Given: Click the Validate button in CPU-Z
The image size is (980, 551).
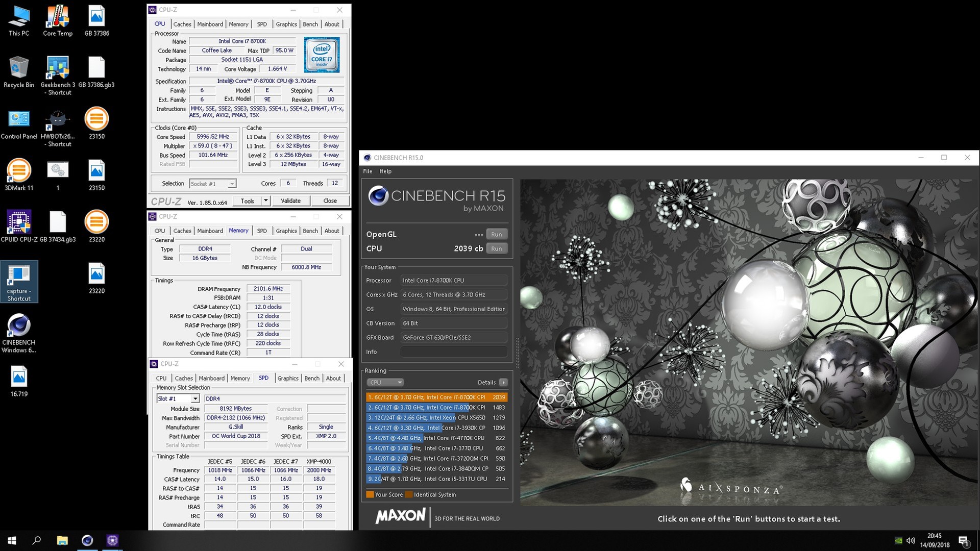Looking at the screenshot, I should tap(290, 201).
